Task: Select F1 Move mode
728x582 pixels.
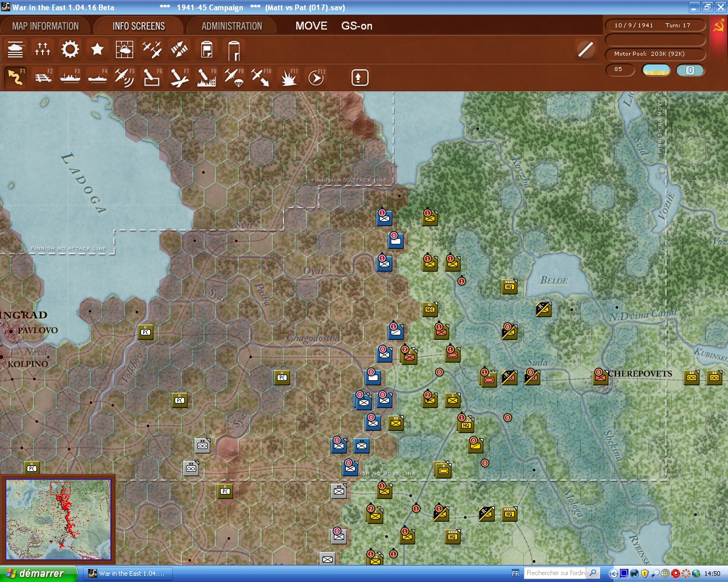Action: (15, 77)
